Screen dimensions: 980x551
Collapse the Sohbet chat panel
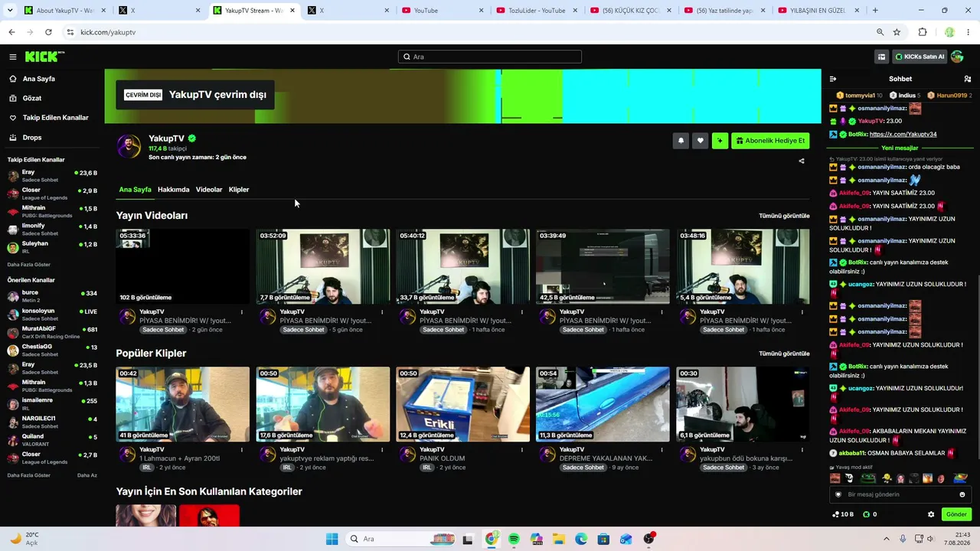(x=833, y=79)
